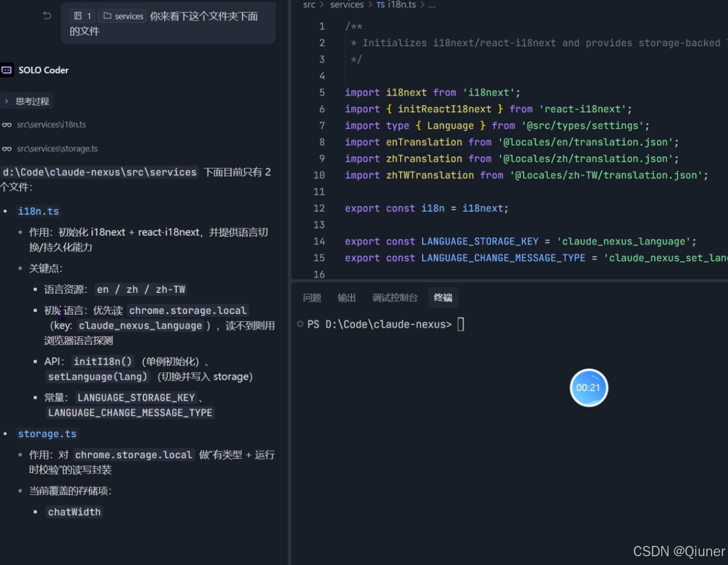Image resolution: width=728 pixels, height=565 pixels.
Task: Click the LANGUAGE_CHANGE_MESSAGE_TYPE code in chat list
Action: coord(130,413)
